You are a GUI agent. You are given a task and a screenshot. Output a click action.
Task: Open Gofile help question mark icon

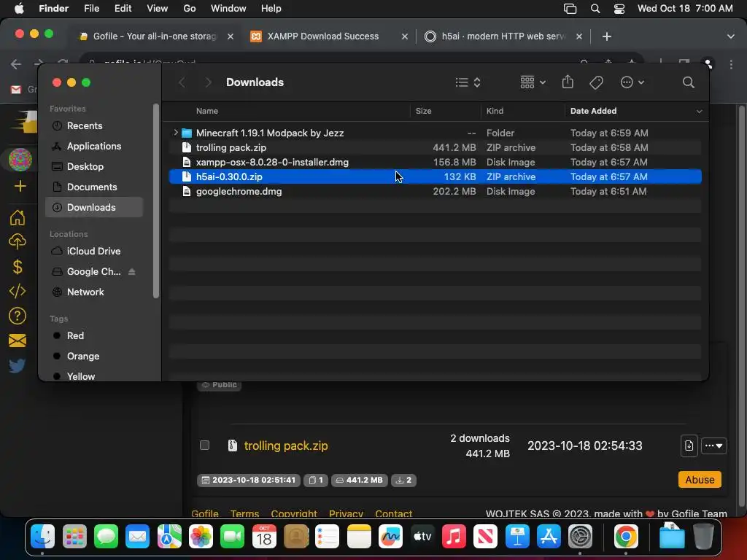(18, 316)
